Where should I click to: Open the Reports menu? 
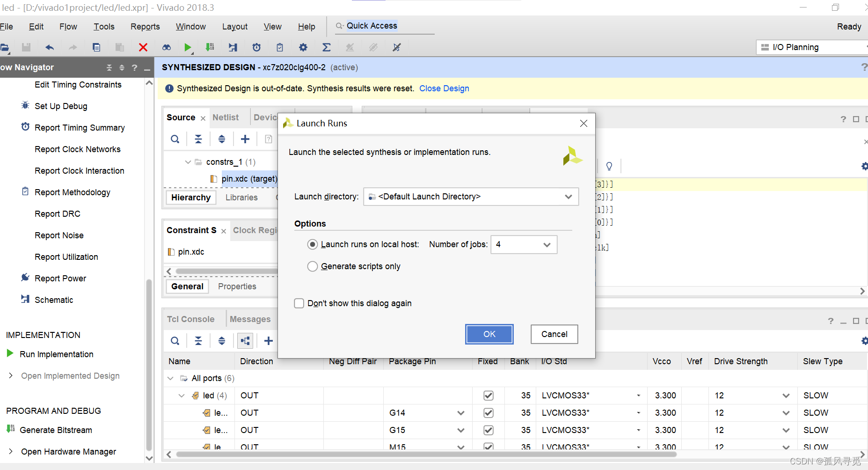[x=145, y=27]
